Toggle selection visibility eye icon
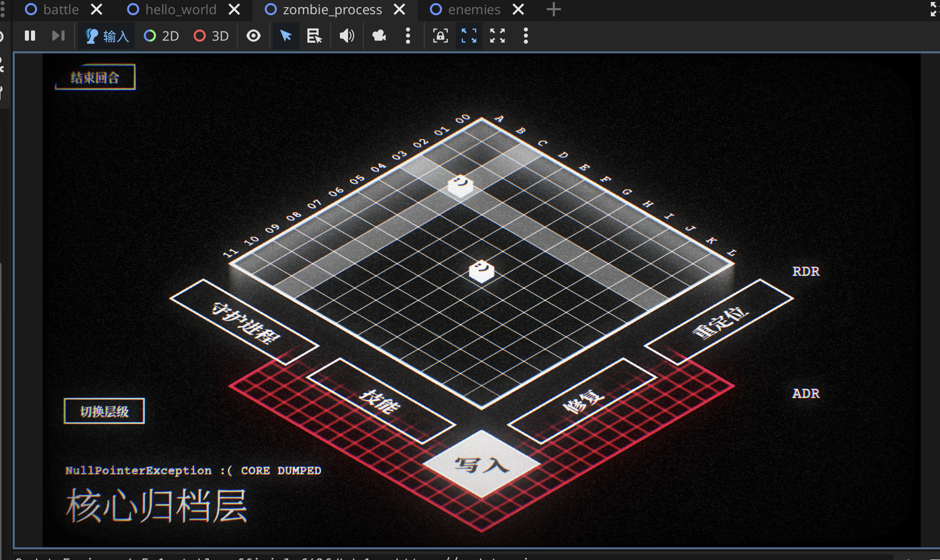Image resolution: width=940 pixels, height=560 pixels. coord(254,36)
